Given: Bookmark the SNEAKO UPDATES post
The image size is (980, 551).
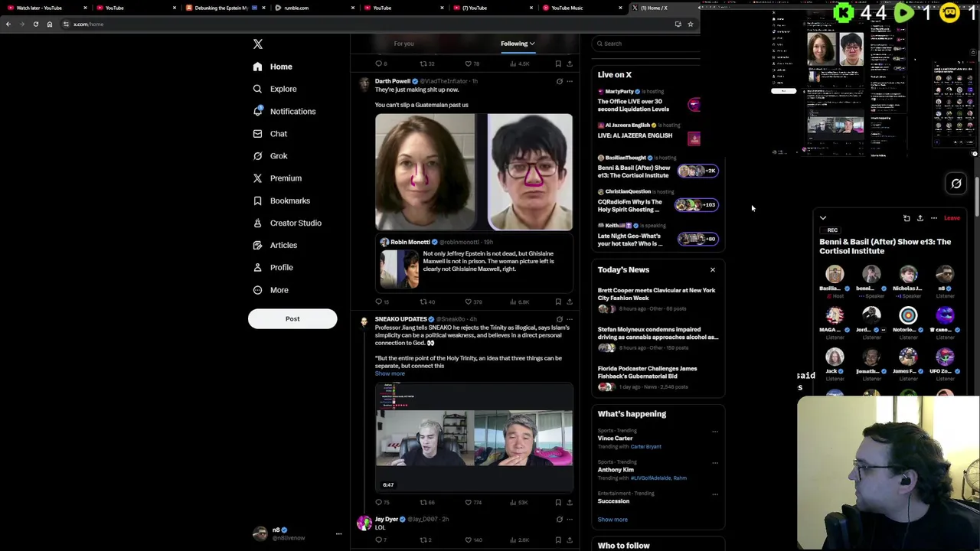Looking at the screenshot, I should coord(558,502).
